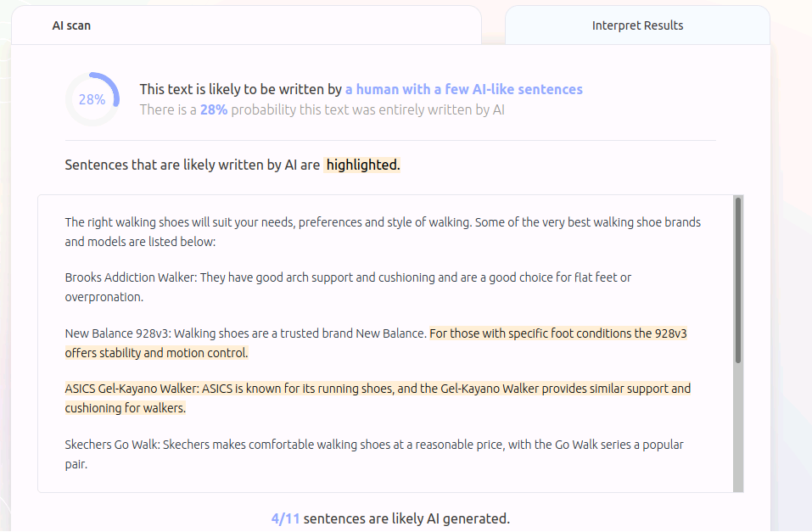Click the Brooks Addiction Walker paragraph
This screenshot has width=812, height=532.
(348, 287)
